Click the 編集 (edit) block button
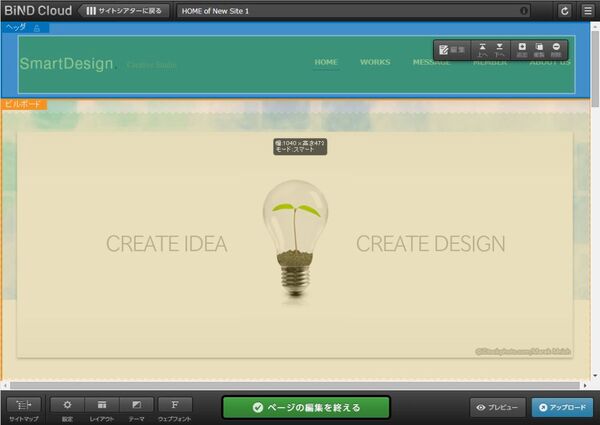 pyautogui.click(x=452, y=49)
